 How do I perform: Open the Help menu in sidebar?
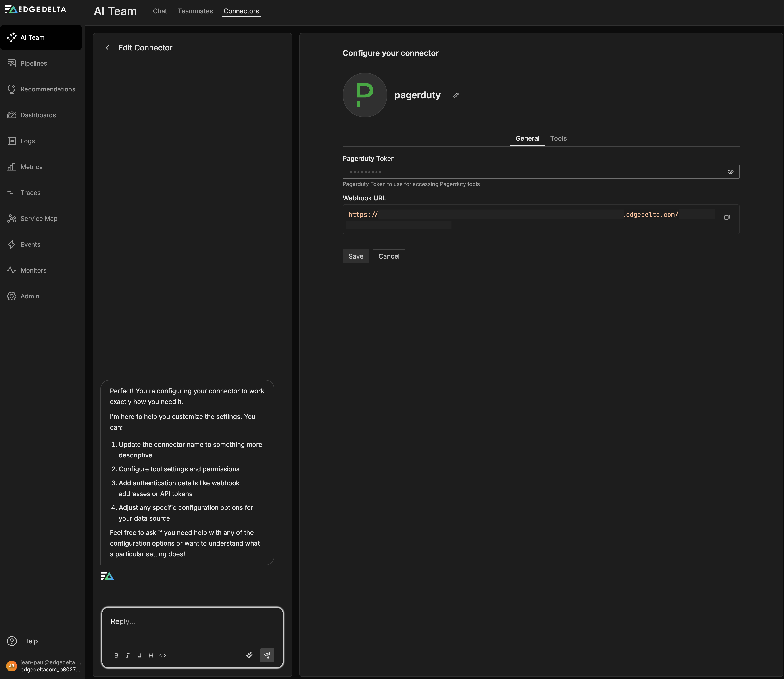30,641
